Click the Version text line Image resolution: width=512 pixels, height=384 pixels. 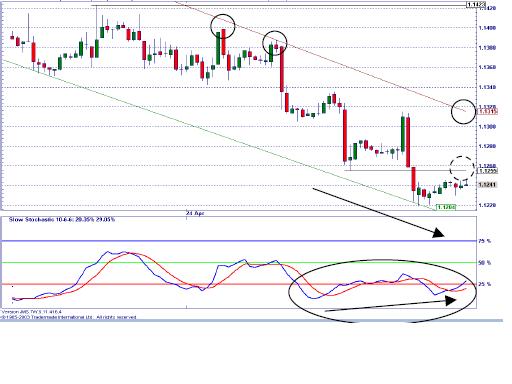pos(32,312)
